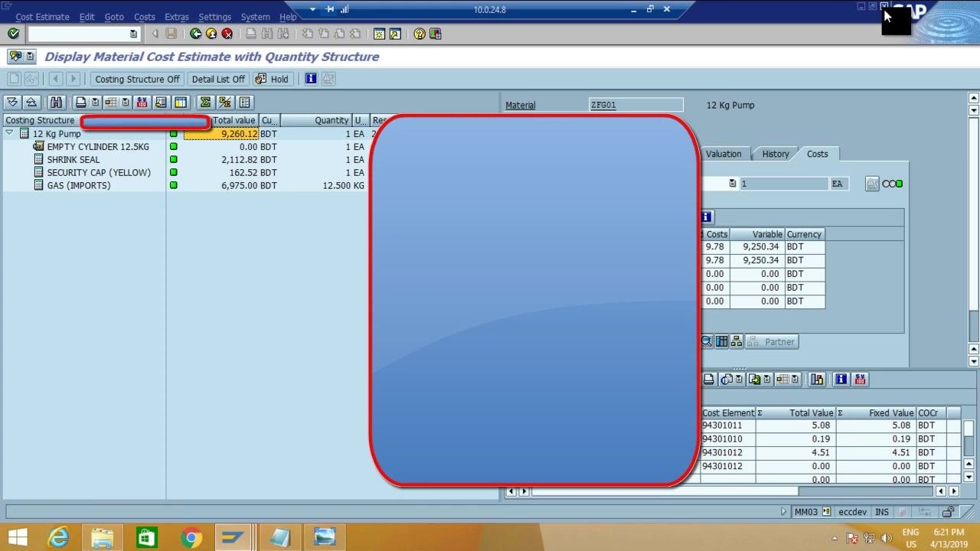Viewport: 980px width, 551px height.
Task: Open the Extras menu
Action: coord(177,17)
